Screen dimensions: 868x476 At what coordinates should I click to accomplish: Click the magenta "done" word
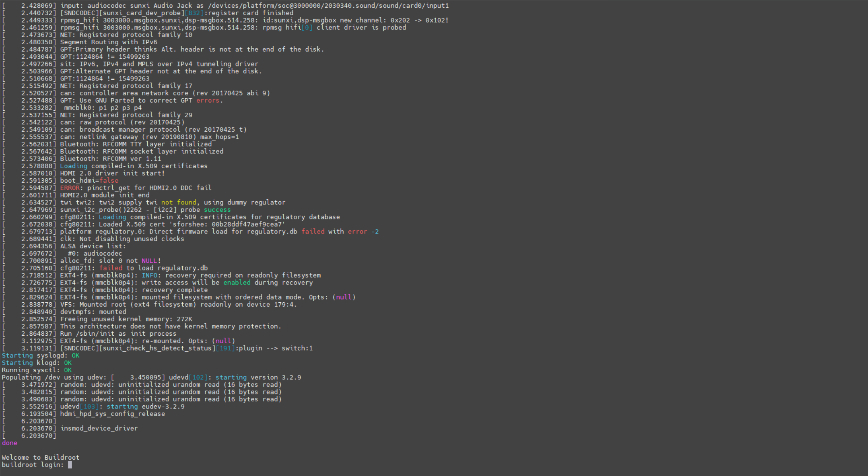pyautogui.click(x=9, y=443)
